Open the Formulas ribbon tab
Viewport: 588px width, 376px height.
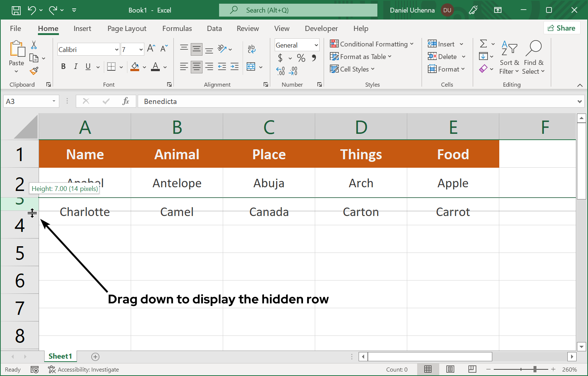pos(177,28)
